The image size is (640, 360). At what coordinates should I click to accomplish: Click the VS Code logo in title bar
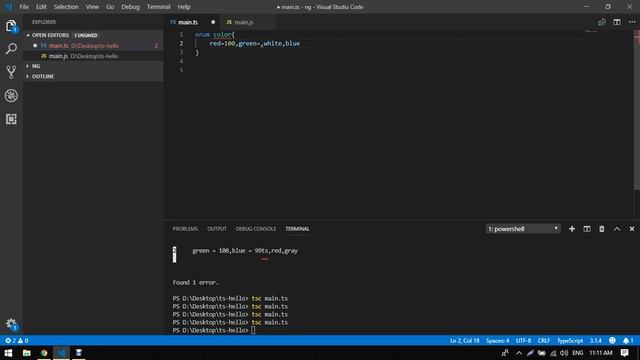(8, 7)
